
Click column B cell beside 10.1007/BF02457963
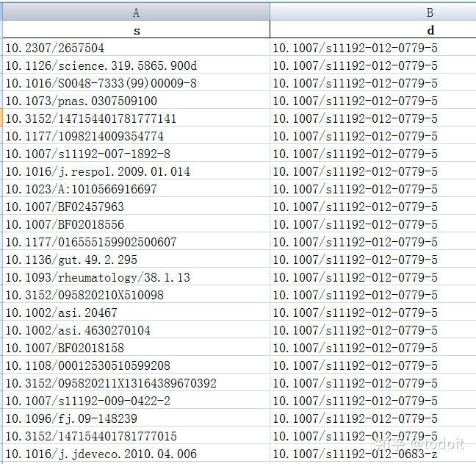(373, 206)
